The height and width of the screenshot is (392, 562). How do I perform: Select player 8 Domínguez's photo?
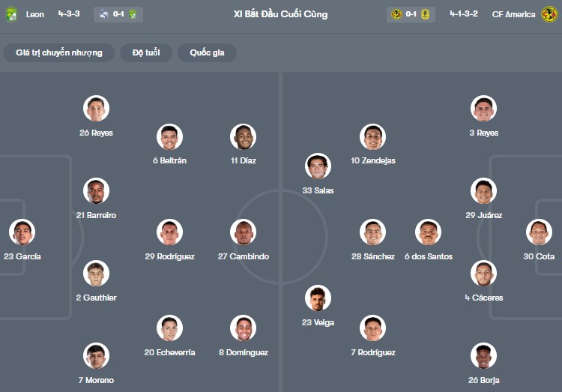click(243, 328)
